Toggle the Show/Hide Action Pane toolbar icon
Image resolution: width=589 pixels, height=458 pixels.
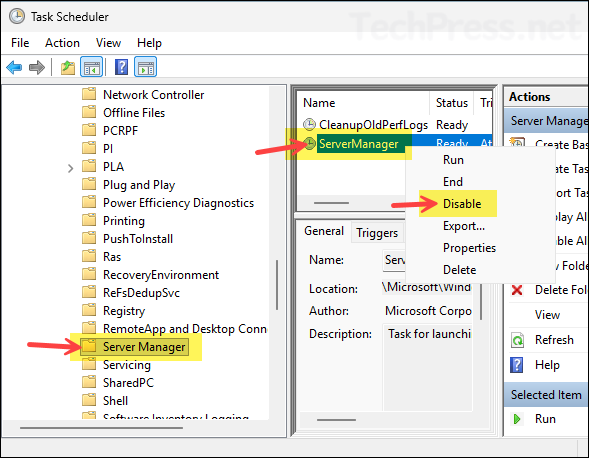(145, 67)
